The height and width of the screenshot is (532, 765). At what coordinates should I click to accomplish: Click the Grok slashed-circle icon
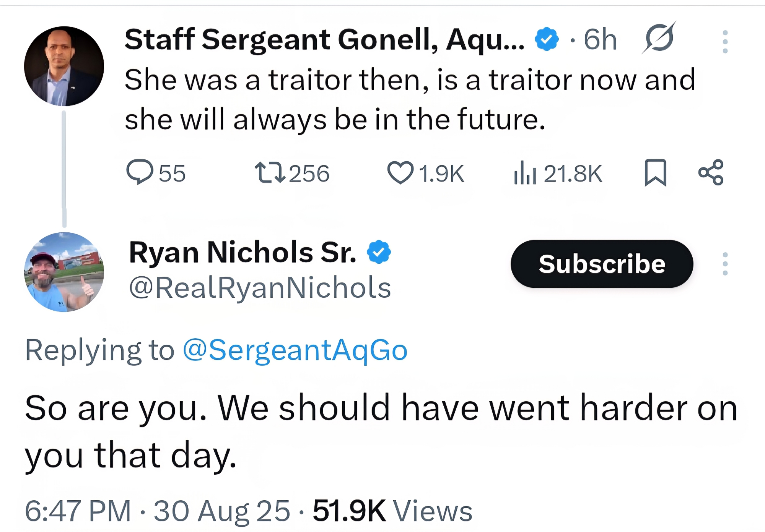[x=659, y=38]
